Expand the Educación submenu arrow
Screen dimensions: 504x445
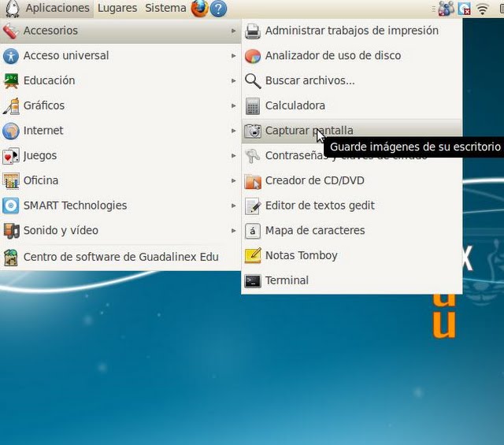[233, 80]
